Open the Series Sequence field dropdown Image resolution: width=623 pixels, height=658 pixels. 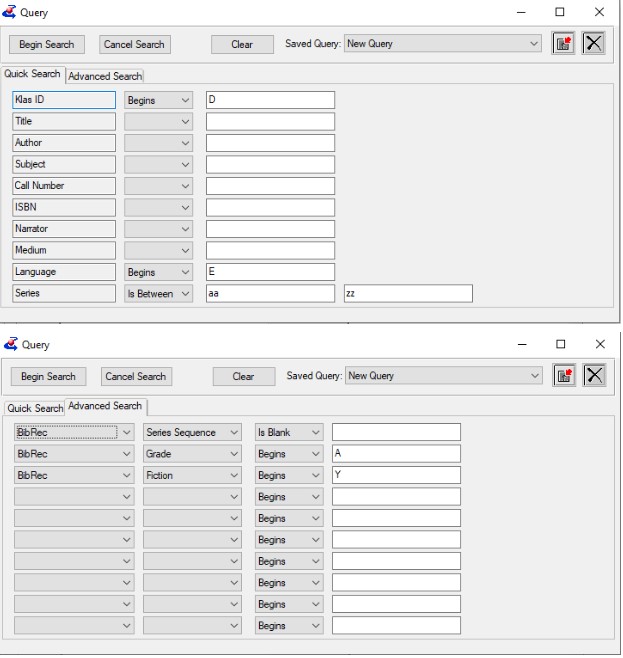pyautogui.click(x=192, y=432)
